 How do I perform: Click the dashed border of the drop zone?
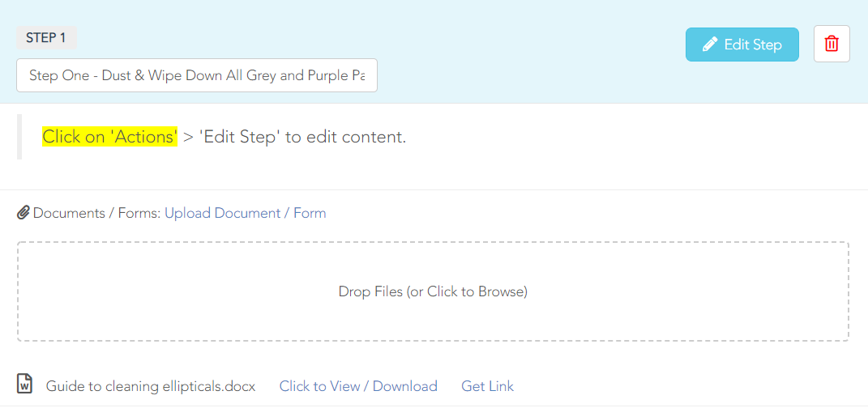pos(433,242)
